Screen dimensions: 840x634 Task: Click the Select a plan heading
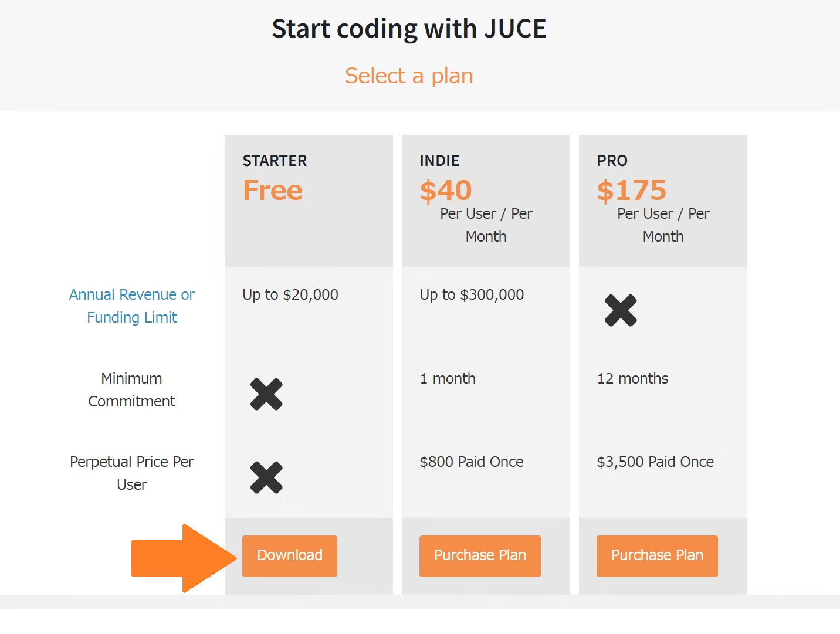pos(409,76)
